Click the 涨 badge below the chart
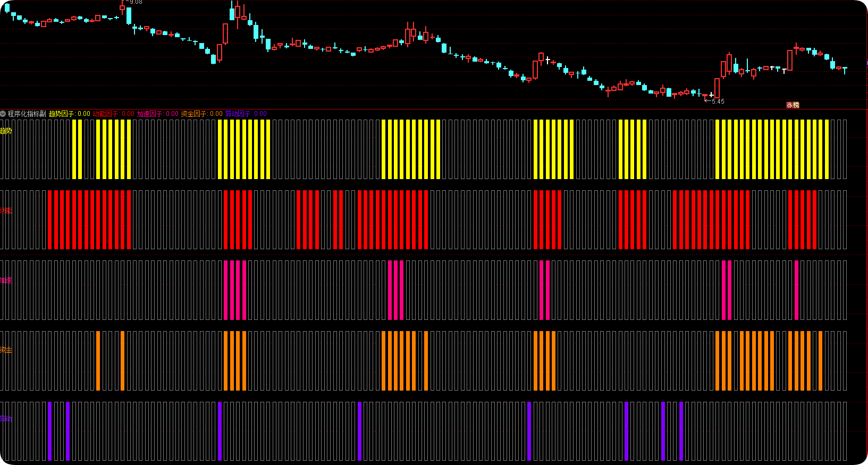 tap(790, 105)
